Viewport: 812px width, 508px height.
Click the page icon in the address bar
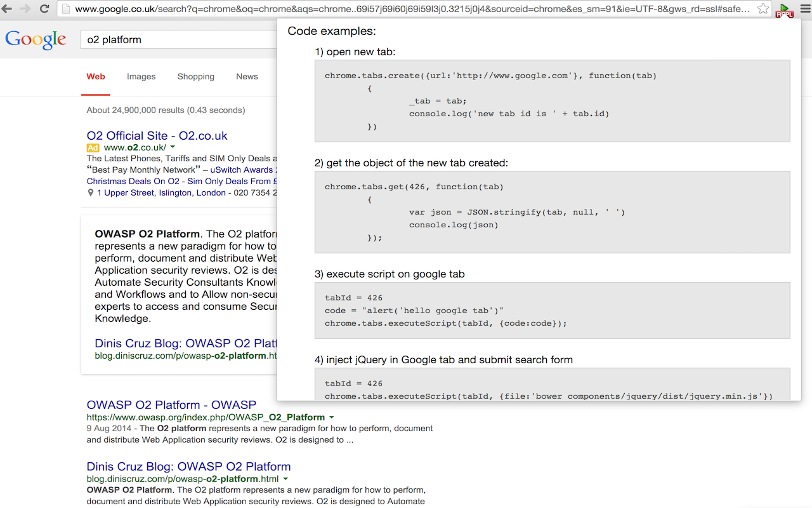coord(65,9)
